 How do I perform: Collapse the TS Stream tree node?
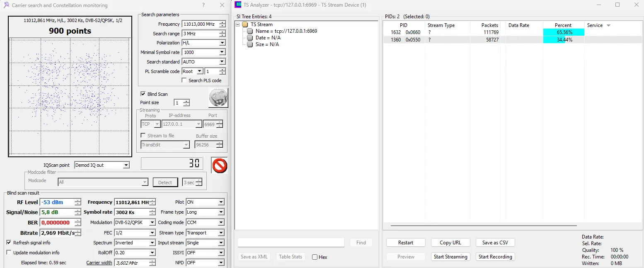point(238,24)
